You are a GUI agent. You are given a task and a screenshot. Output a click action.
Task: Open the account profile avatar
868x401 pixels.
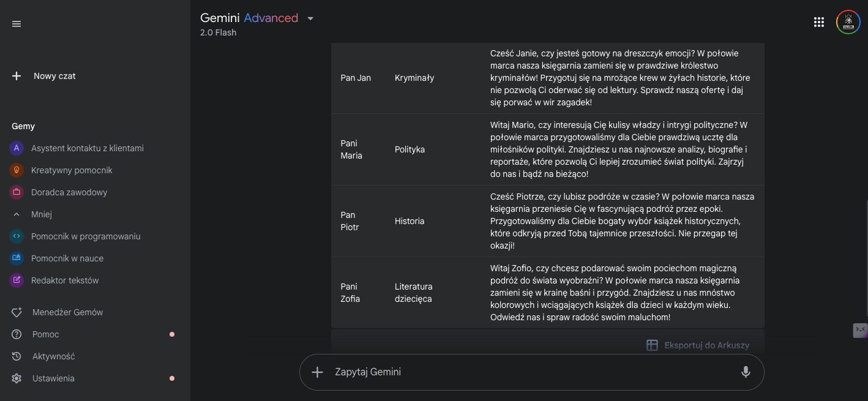[x=848, y=23]
